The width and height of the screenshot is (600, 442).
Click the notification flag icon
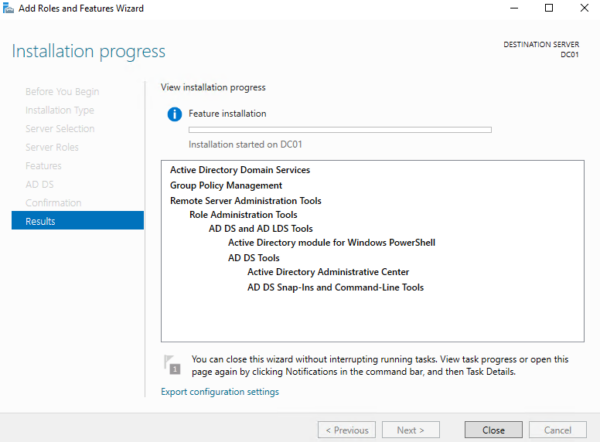pos(174,366)
